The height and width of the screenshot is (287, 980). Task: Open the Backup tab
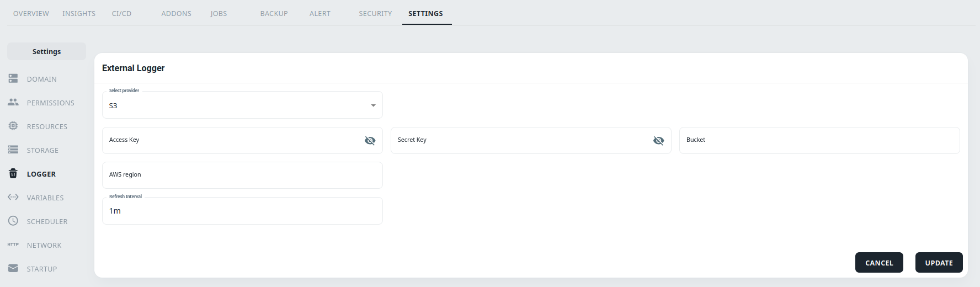point(274,13)
